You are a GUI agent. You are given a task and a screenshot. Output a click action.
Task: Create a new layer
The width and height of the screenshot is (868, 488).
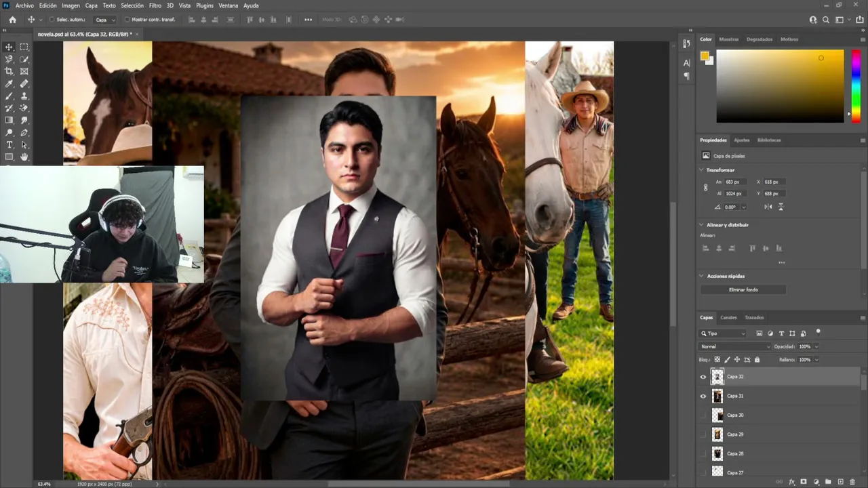pyautogui.click(x=840, y=482)
